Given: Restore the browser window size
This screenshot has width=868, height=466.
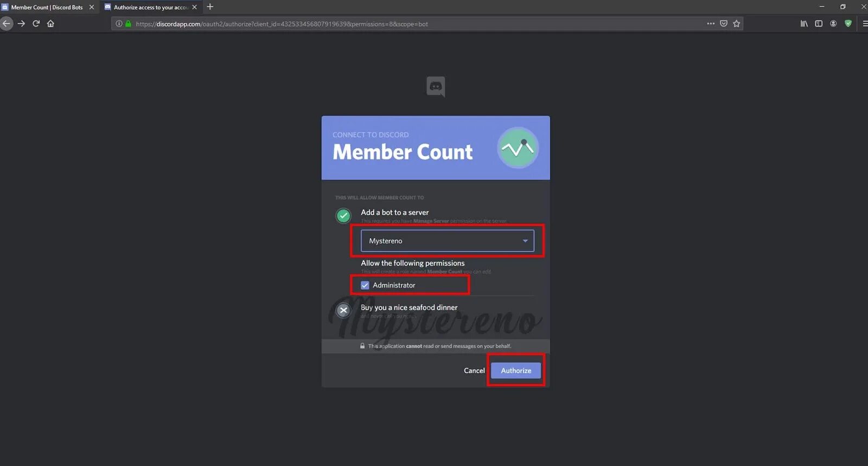Looking at the screenshot, I should [843, 7].
